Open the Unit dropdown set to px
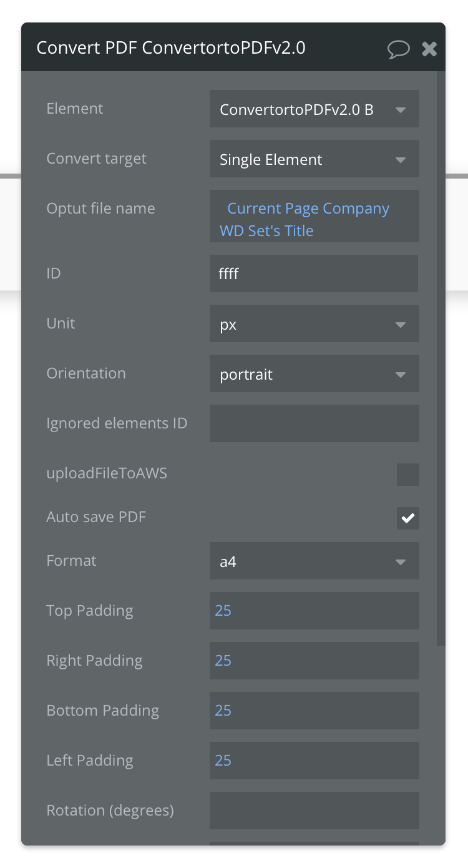 [x=314, y=325]
